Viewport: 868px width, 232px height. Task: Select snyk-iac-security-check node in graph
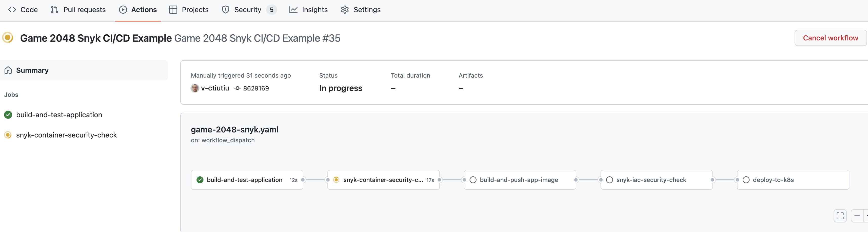[x=656, y=180]
